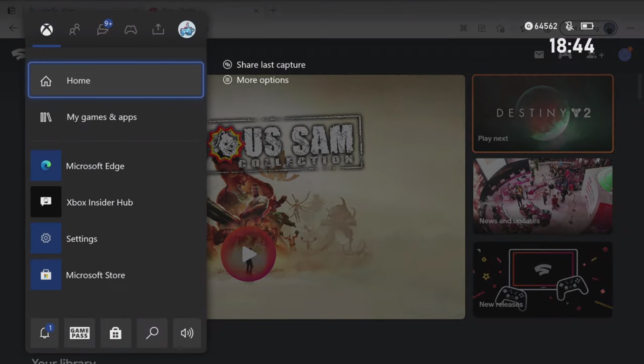644x364 pixels.
Task: Click Share last capture
Action: pyautogui.click(x=264, y=65)
